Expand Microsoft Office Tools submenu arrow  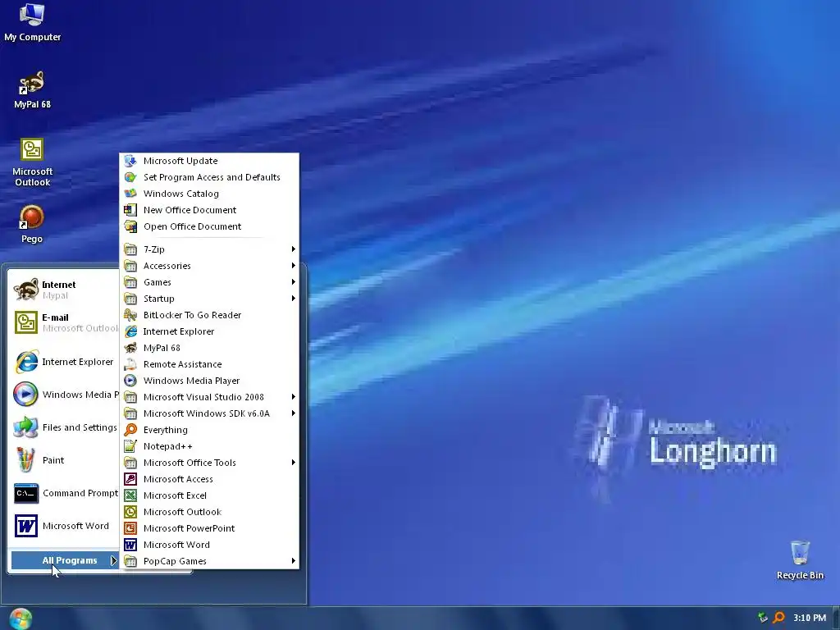point(293,463)
